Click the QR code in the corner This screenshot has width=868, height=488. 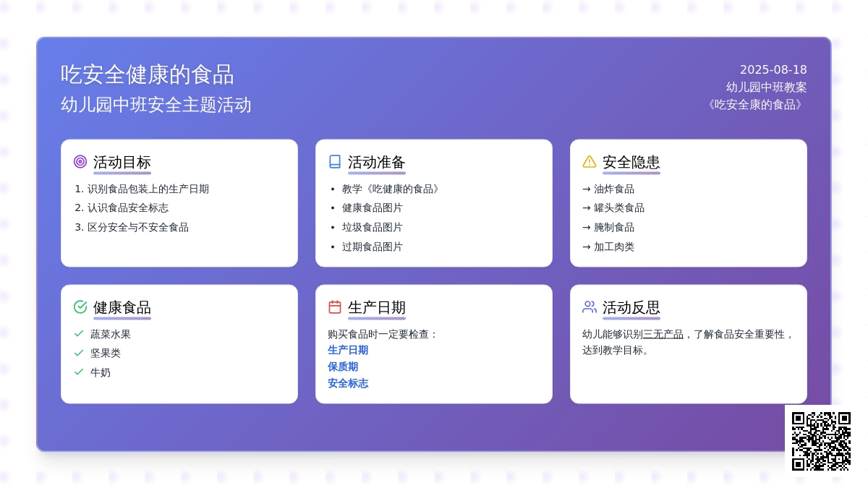(x=821, y=441)
